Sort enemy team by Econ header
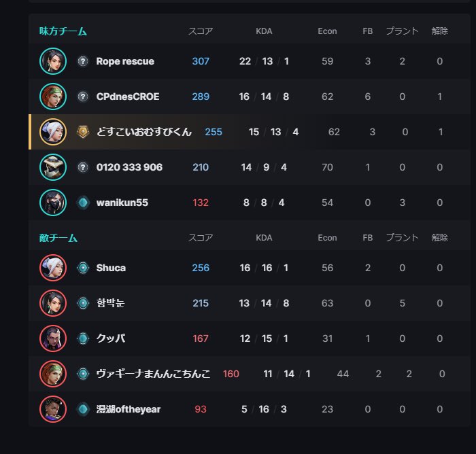476x454 pixels. (x=327, y=238)
